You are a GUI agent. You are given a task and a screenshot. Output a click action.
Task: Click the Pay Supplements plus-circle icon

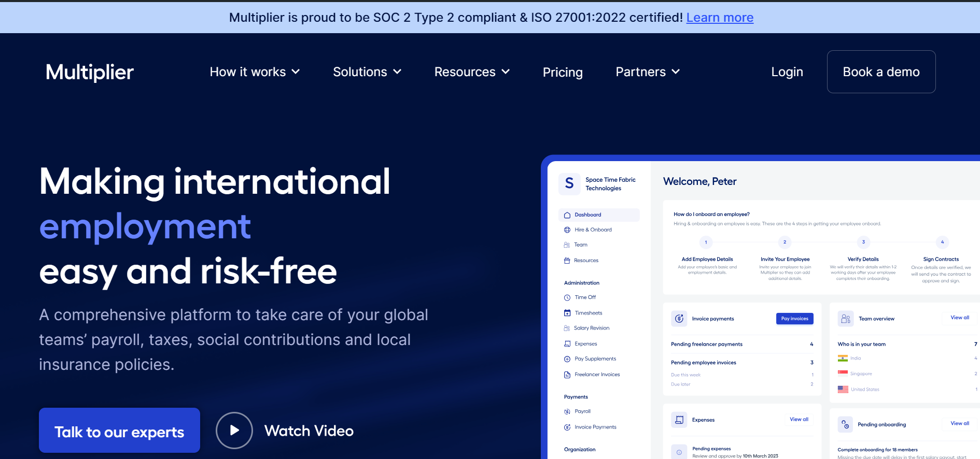pyautogui.click(x=567, y=359)
